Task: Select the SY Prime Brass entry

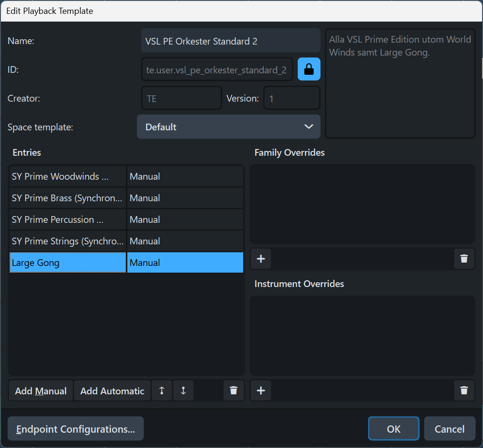Action: coord(68,198)
